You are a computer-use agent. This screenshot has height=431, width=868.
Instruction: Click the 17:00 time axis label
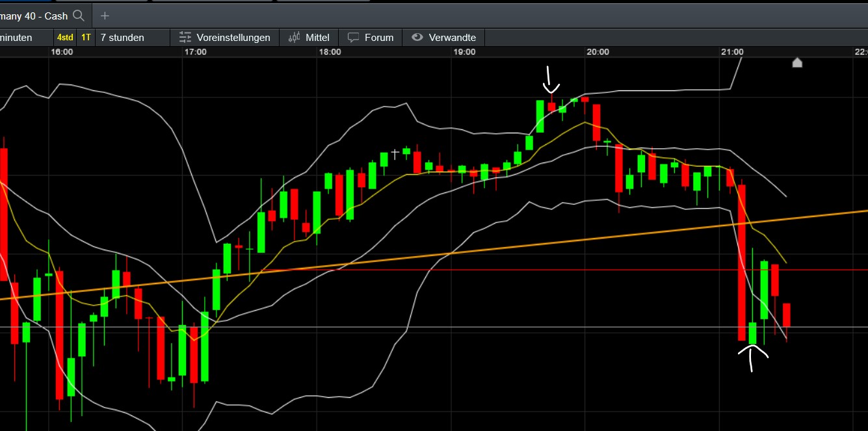coord(196,51)
